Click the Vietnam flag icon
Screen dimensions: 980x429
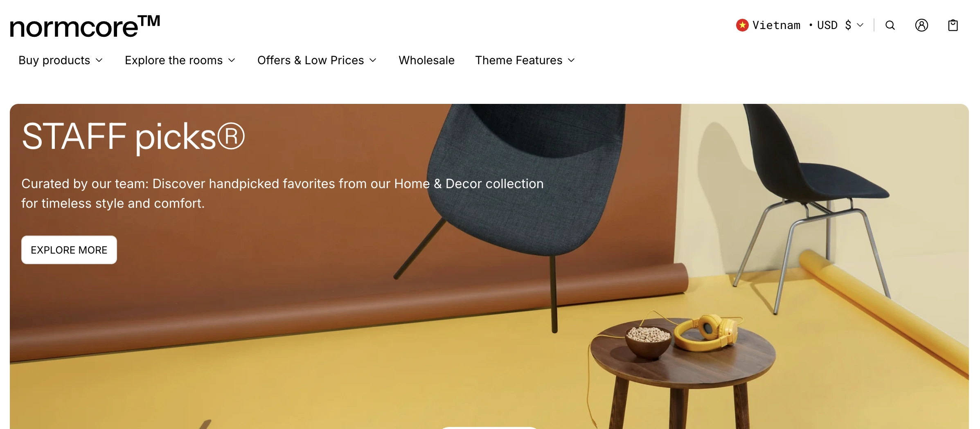click(742, 25)
